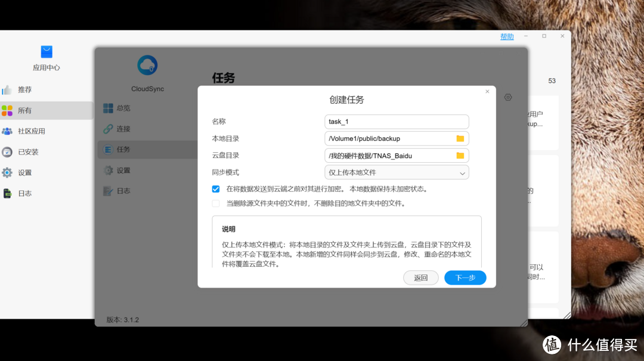
Task: Click the folder browse icon beside 云盘目录
Action: [460, 156]
